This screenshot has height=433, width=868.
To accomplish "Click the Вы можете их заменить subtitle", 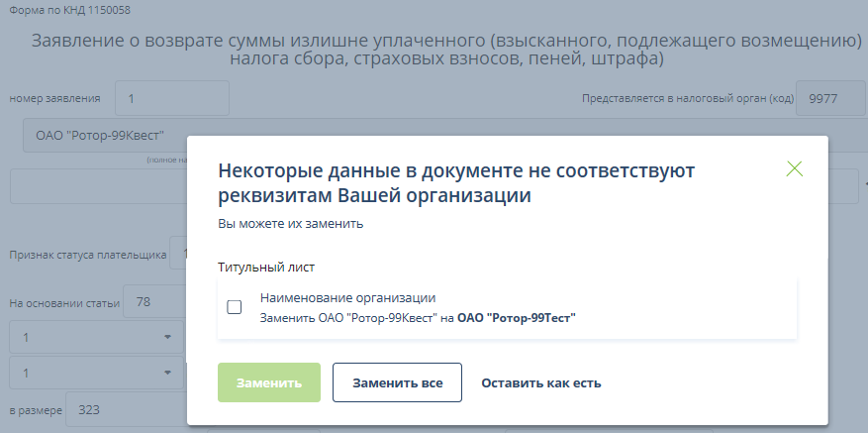I will pyautogui.click(x=291, y=224).
